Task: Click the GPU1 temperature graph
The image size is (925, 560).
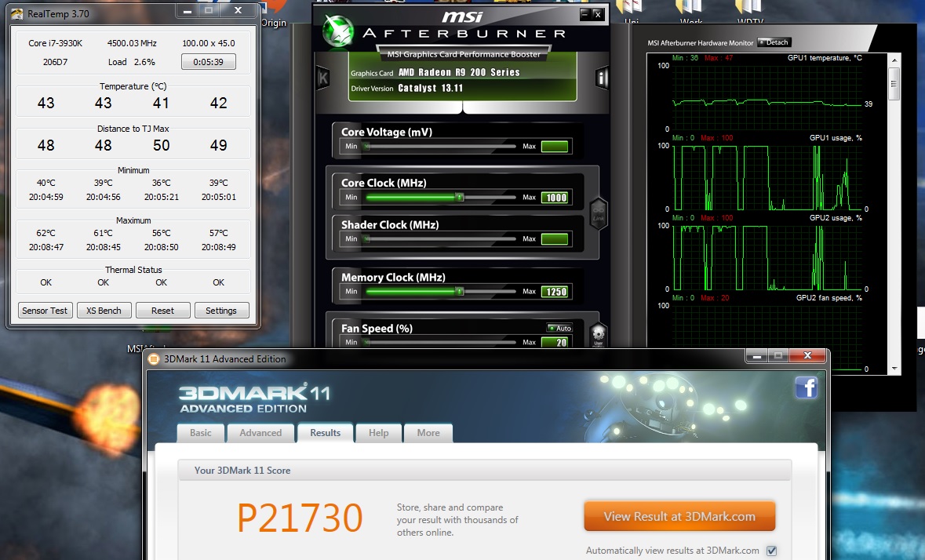Action: [767, 96]
